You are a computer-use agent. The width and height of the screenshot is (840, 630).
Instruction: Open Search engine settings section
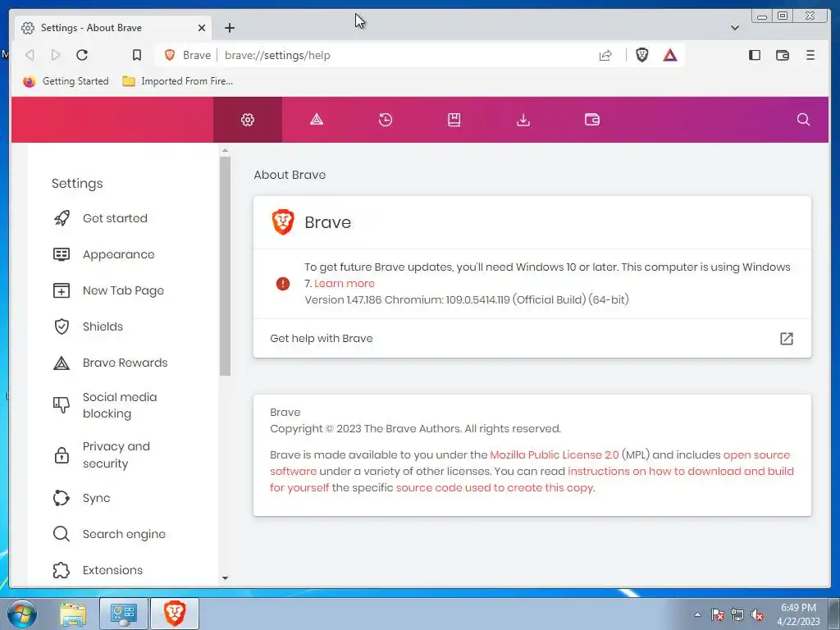(x=124, y=534)
